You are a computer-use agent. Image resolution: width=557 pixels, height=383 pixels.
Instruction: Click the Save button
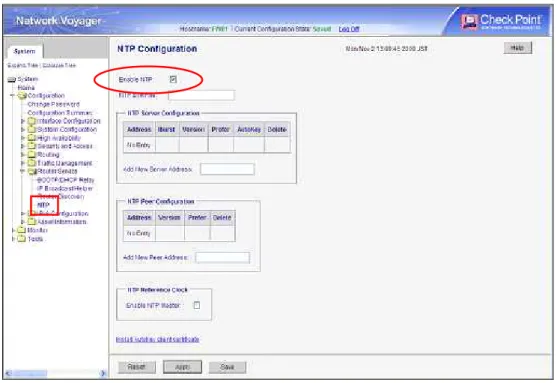tap(227, 367)
